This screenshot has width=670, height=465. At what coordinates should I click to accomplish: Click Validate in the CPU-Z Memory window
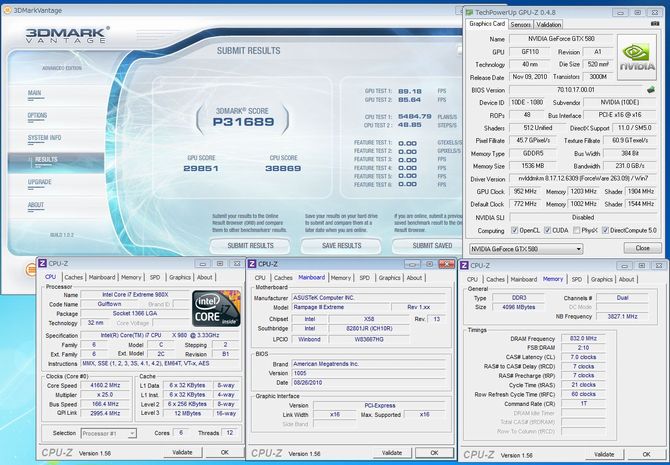pyautogui.click(x=604, y=454)
